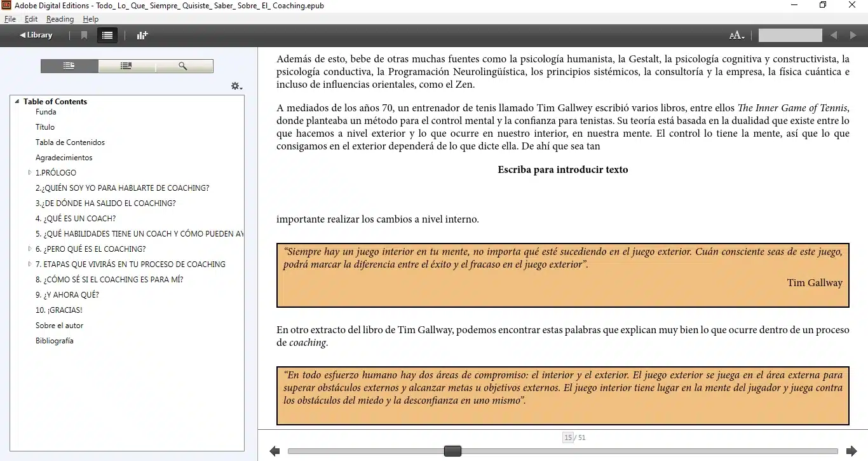Select 7. ETAPAS QUE VIVIRÁS EN TU PROCESO title
The image size is (868, 461).
[130, 265]
